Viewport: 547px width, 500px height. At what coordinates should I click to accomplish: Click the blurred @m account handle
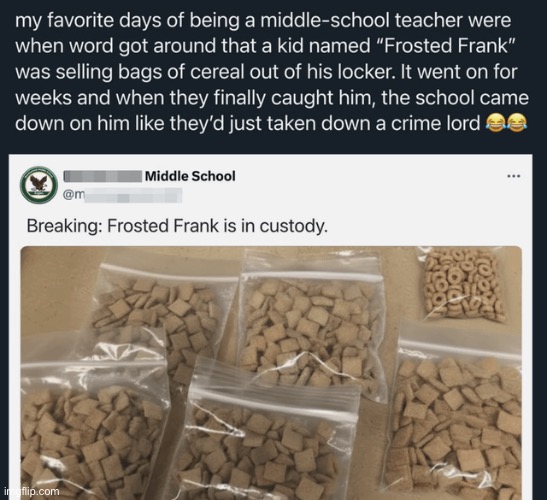[x=122, y=195]
